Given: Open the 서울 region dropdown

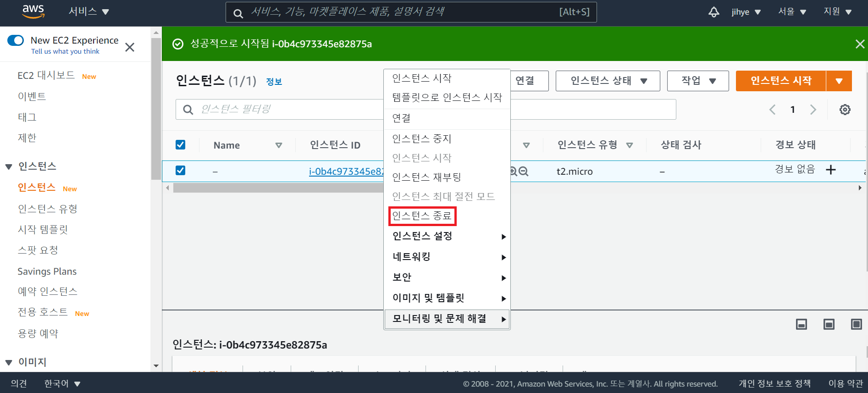Looking at the screenshot, I should click(x=792, y=11).
